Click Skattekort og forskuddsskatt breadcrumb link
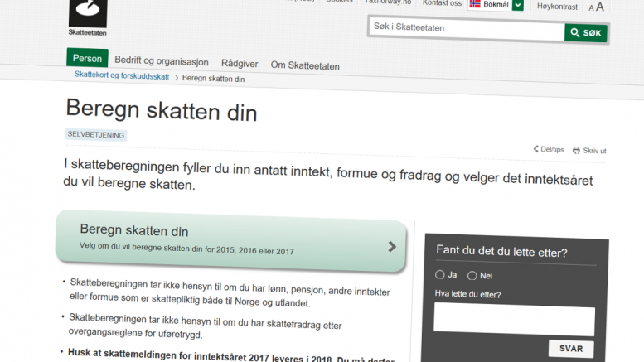Image resolution: width=644 pixels, height=362 pixels. [122, 75]
